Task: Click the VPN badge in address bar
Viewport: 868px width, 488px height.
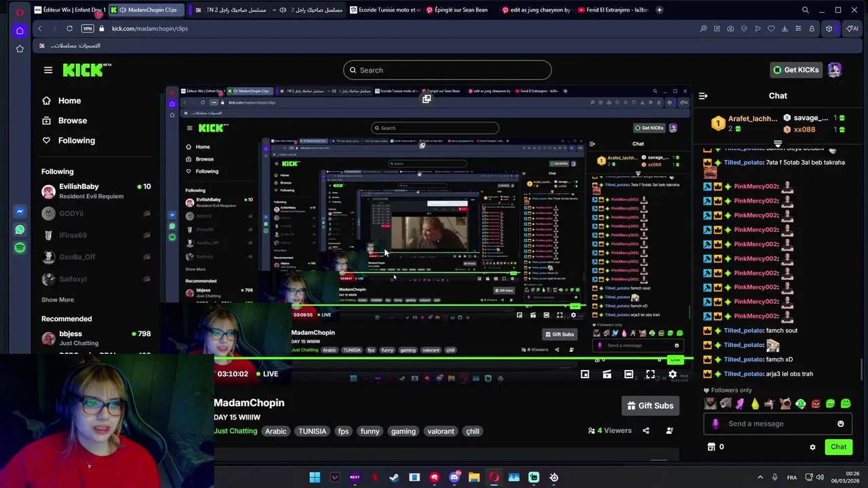Action: point(87,28)
